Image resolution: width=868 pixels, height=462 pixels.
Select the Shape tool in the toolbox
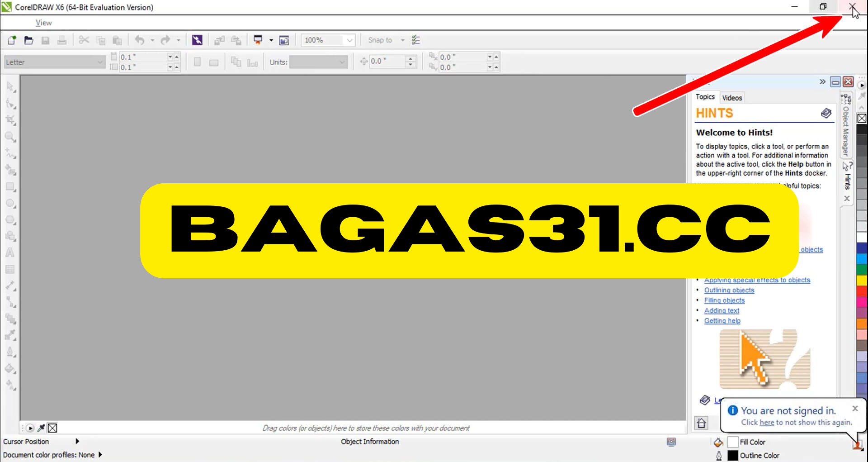pos(10,104)
